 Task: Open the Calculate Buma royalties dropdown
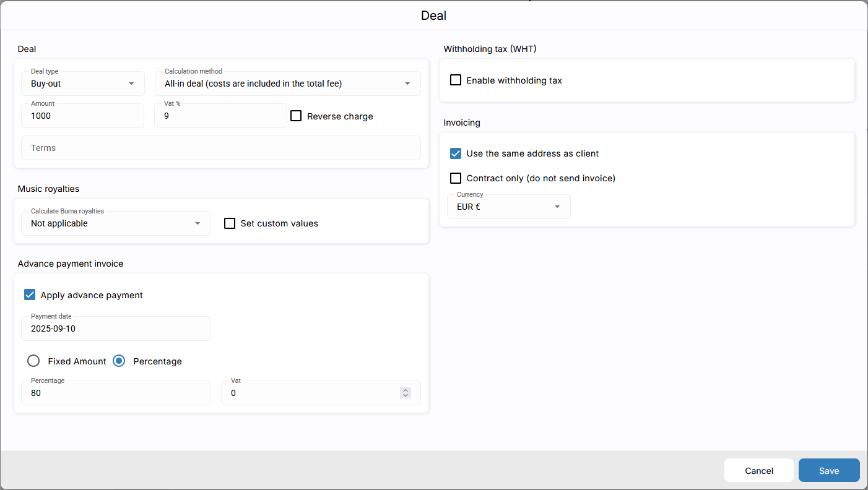(116, 223)
